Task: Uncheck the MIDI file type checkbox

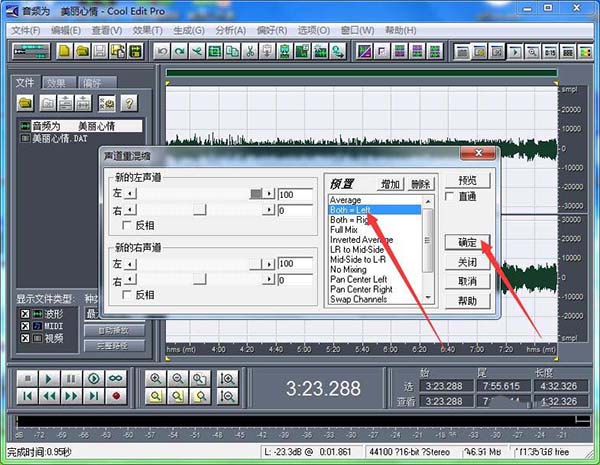Action: coord(25,326)
